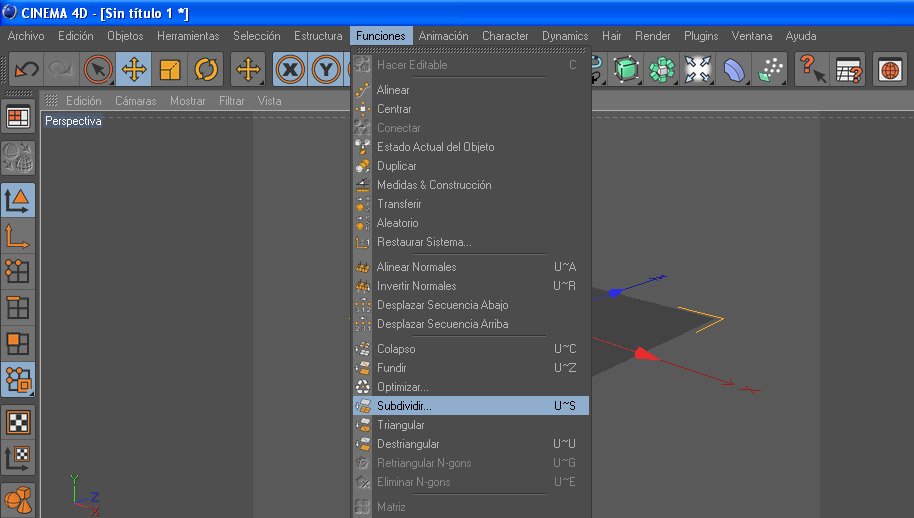Open the Animación menu
Image resolution: width=914 pixels, height=518 pixels.
click(x=444, y=36)
